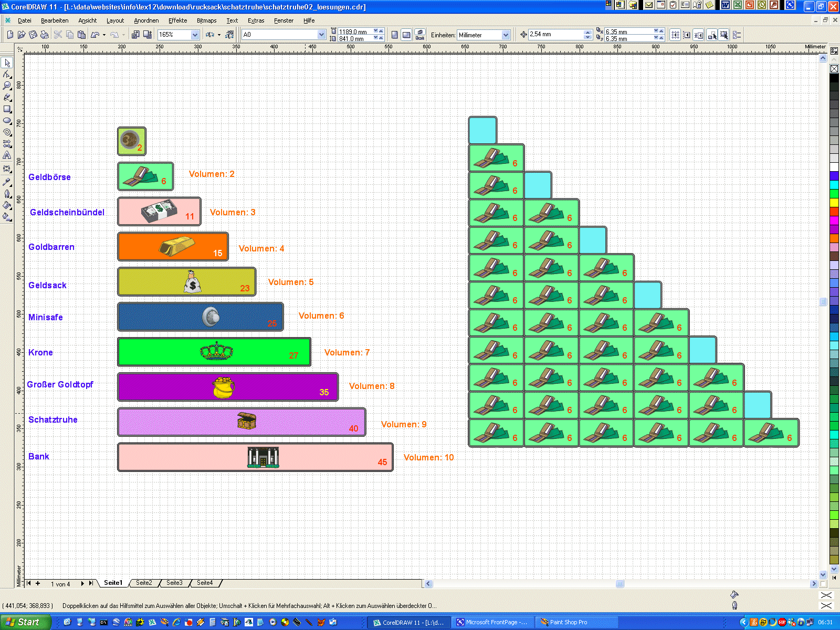Select the Interactive fill tool

coord(7,216)
